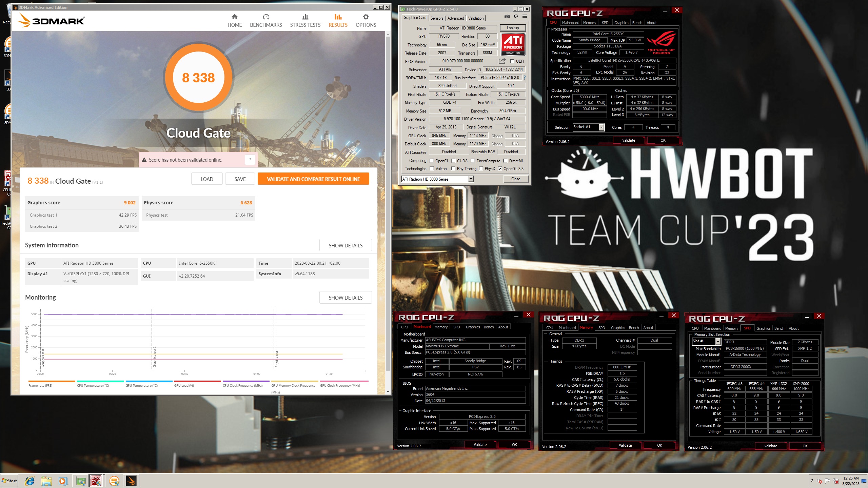Click the ATI Radeon logo in GPU-Z
The width and height of the screenshot is (868, 488).
[x=513, y=44]
